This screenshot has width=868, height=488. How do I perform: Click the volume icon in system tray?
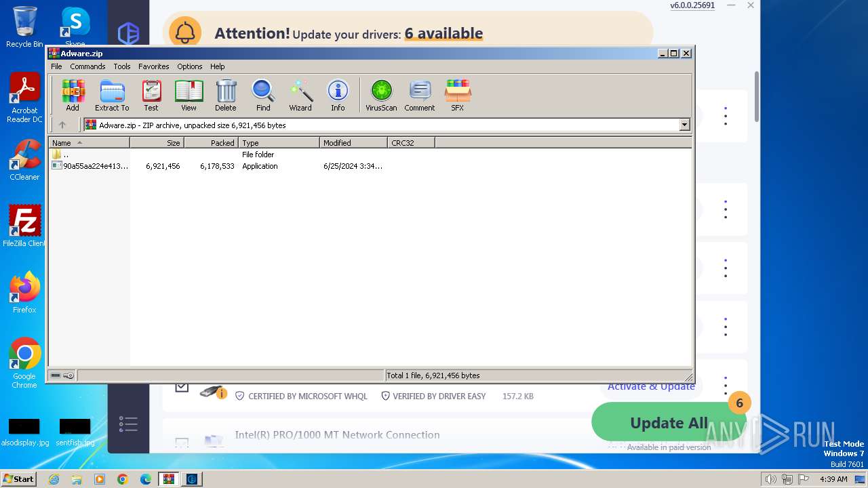770,479
